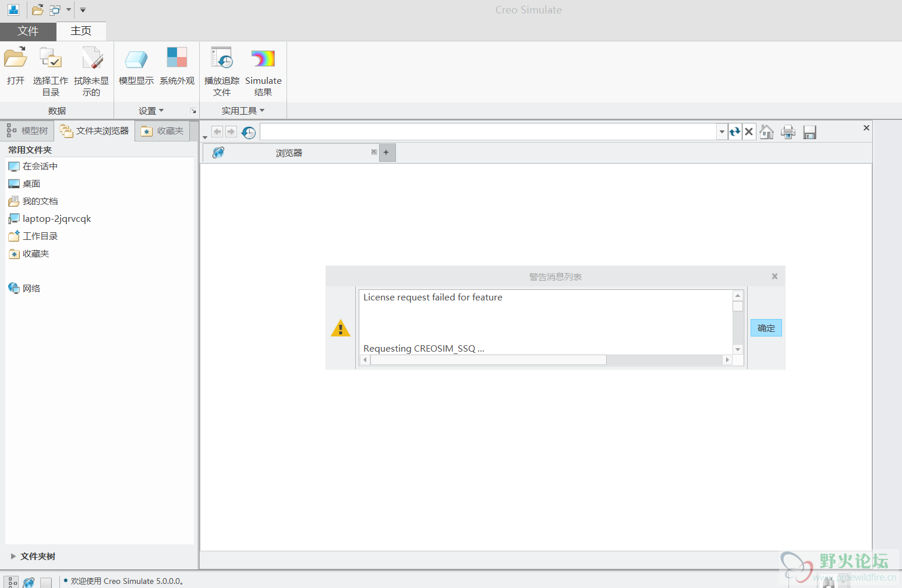Click browser back arrow
Viewport: 902px width, 588px height.
pyautogui.click(x=217, y=132)
